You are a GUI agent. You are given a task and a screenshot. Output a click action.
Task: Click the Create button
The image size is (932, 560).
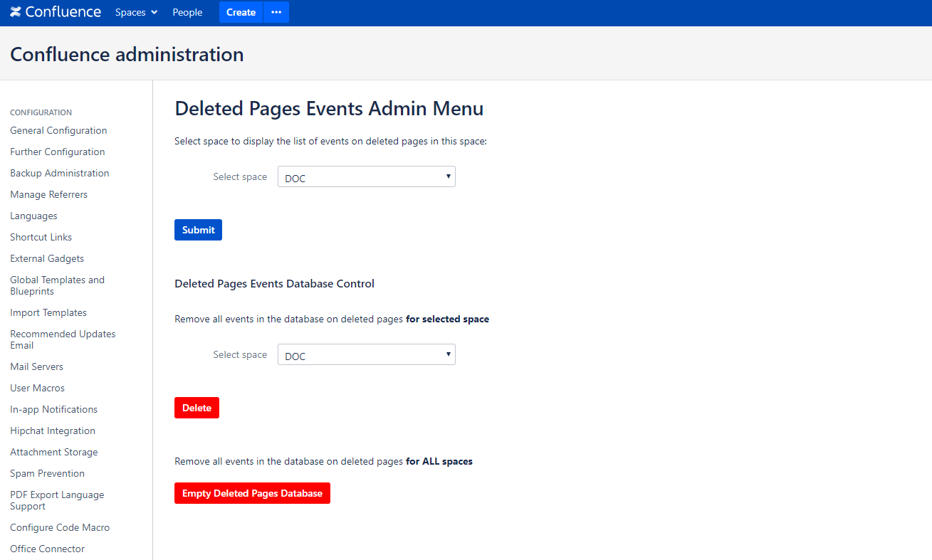click(241, 12)
